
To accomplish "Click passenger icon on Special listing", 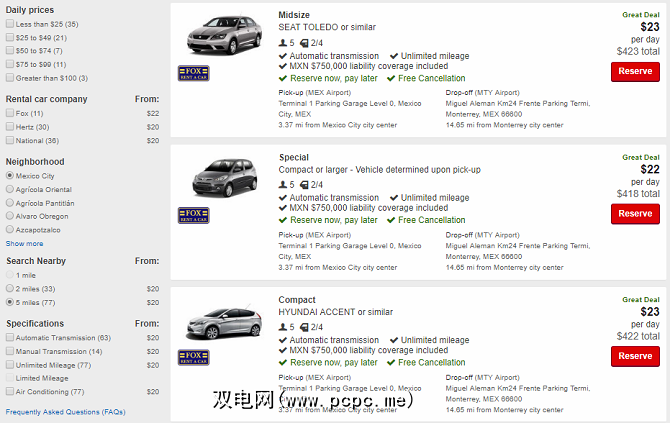I will coord(282,185).
